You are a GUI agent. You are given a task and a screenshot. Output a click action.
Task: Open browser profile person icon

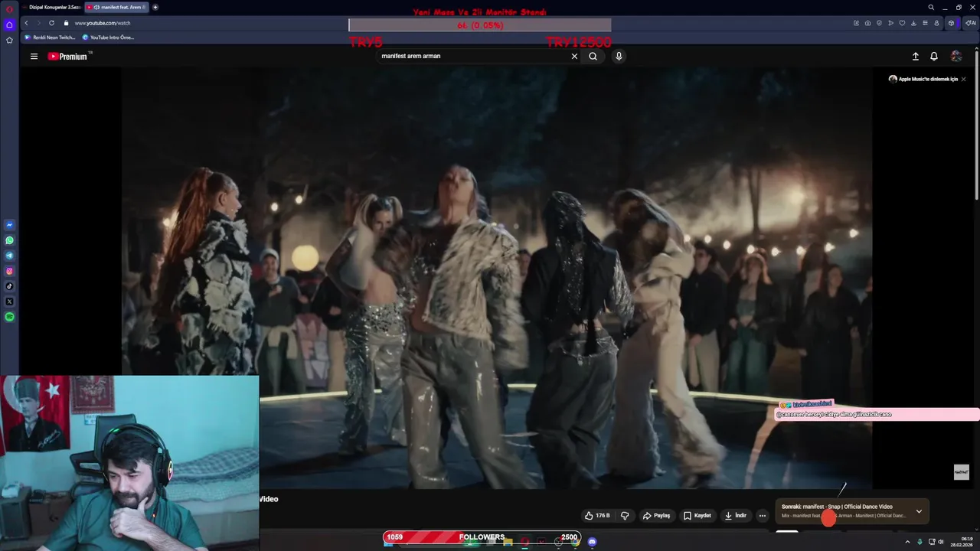(x=936, y=23)
